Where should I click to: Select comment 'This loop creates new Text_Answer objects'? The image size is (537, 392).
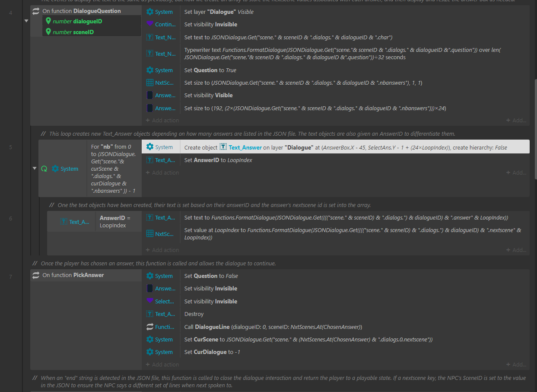coord(248,134)
